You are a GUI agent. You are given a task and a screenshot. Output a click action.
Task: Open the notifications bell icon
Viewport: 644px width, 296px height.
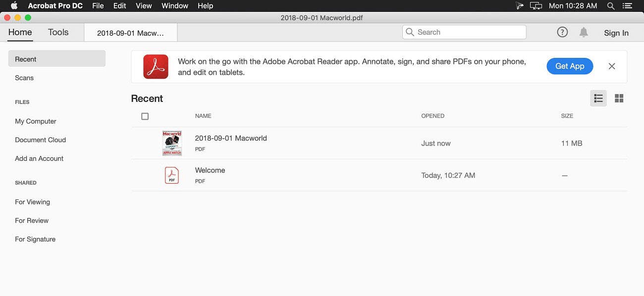pos(584,32)
